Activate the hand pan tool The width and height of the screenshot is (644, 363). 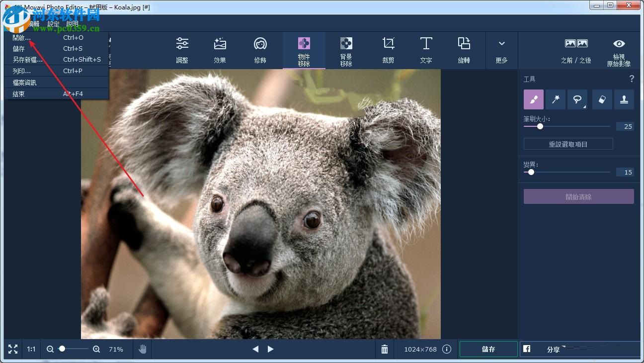point(142,349)
